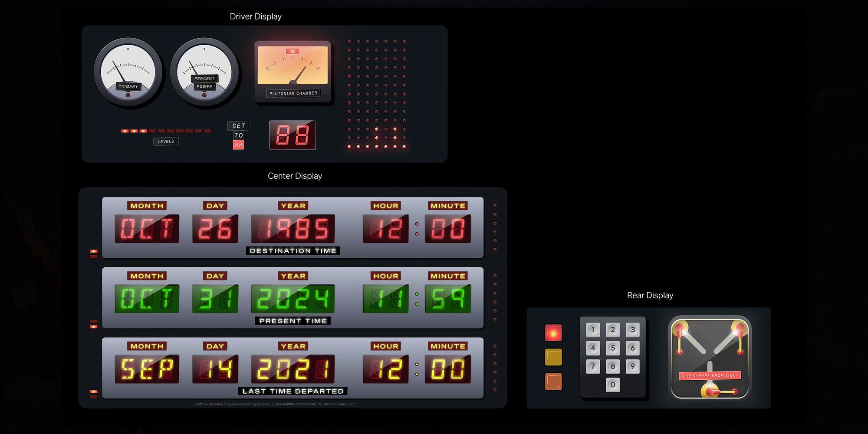Viewport: 868px width, 434px height.
Task: Click the Levels LED bar
Action: 166,131
